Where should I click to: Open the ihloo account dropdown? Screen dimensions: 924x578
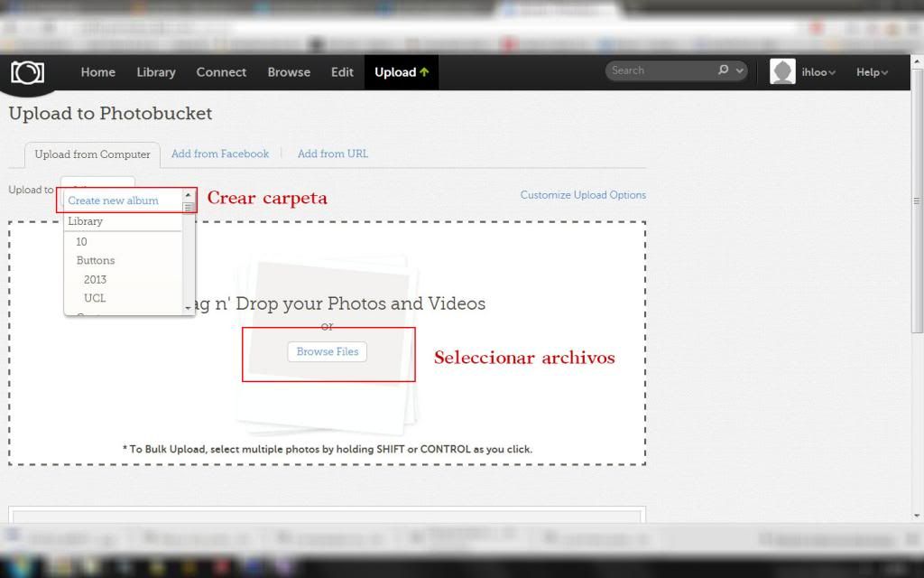click(818, 72)
